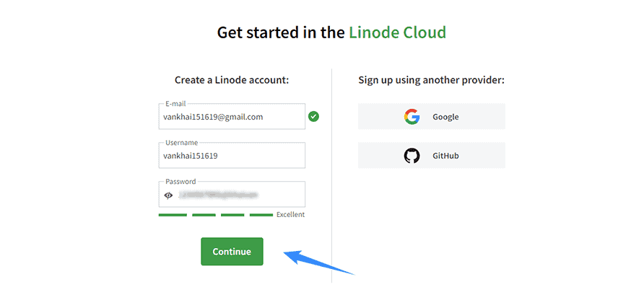Click the 'Create a Linode account:' heading
This screenshot has width=644, height=300.
click(x=232, y=79)
